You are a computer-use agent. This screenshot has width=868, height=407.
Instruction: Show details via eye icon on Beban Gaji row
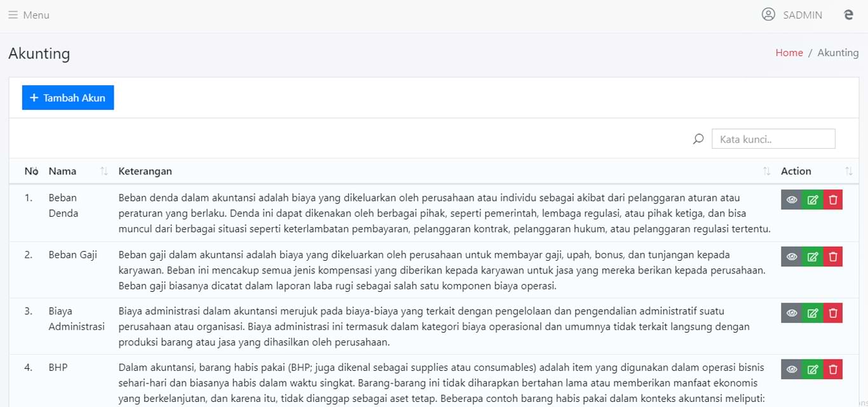tap(791, 256)
